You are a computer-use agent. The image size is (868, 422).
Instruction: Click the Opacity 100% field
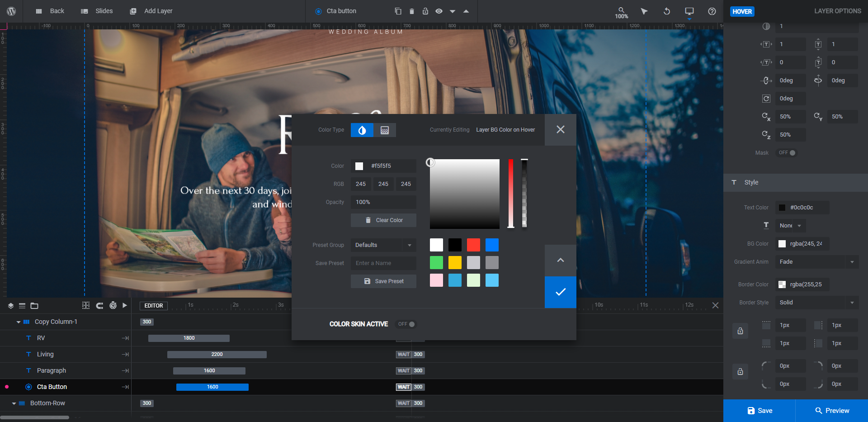[x=383, y=202]
